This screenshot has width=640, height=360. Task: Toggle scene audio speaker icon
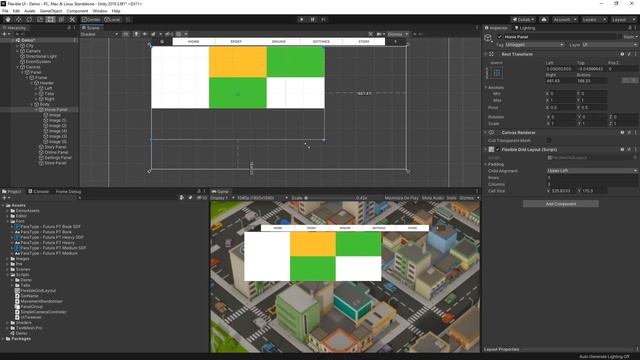click(144, 34)
